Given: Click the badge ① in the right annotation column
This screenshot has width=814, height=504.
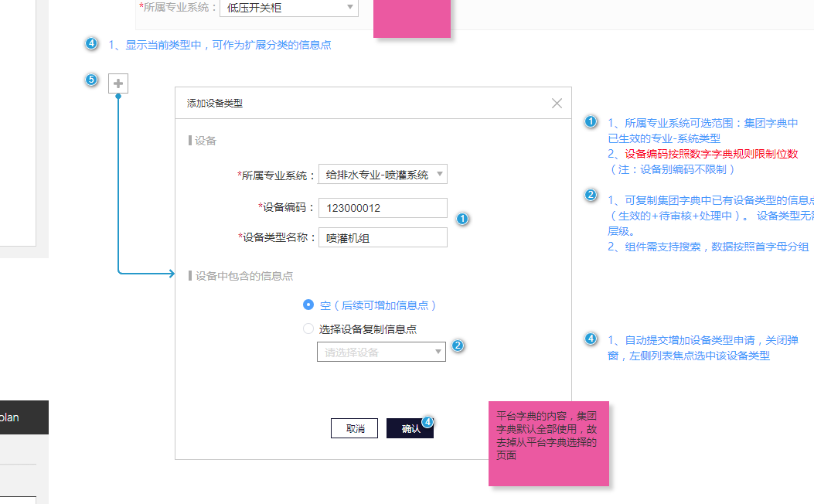Looking at the screenshot, I should tap(591, 121).
